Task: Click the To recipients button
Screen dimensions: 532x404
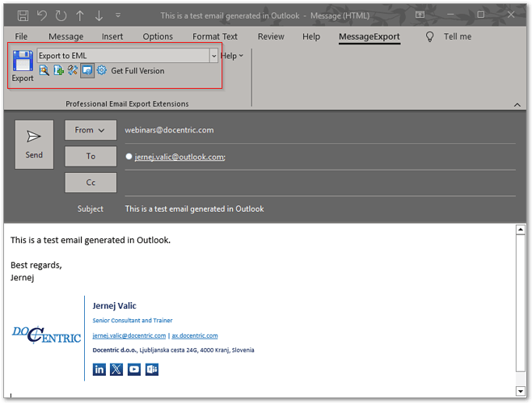Action: tap(91, 157)
